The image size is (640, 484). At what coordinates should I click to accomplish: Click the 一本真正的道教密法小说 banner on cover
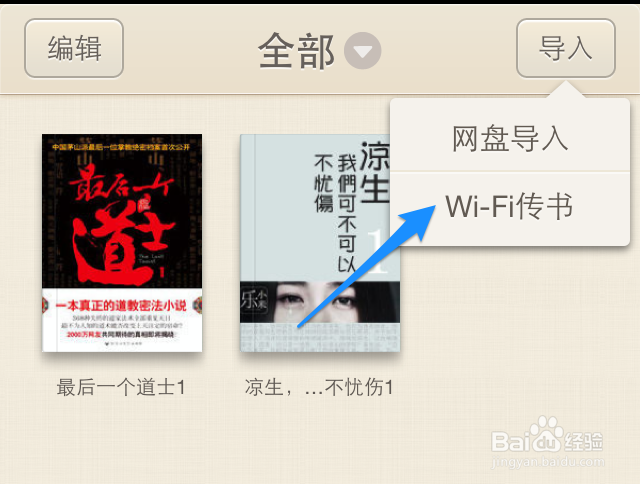click(x=121, y=305)
